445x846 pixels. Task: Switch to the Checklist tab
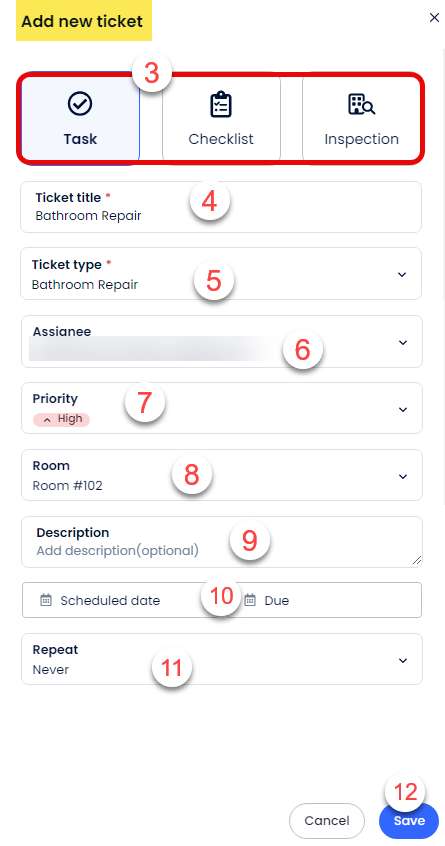point(221,118)
